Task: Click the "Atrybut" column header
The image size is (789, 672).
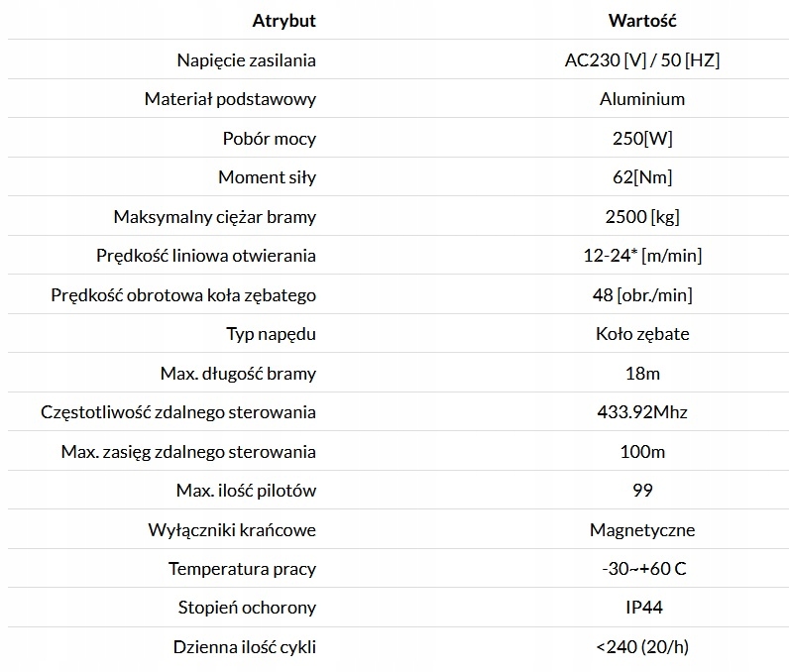Action: point(283,21)
